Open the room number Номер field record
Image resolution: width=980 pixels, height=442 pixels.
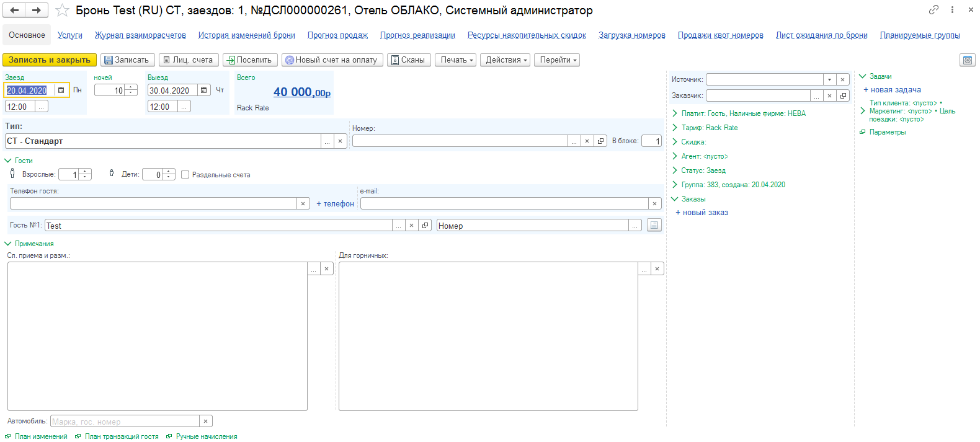600,141
